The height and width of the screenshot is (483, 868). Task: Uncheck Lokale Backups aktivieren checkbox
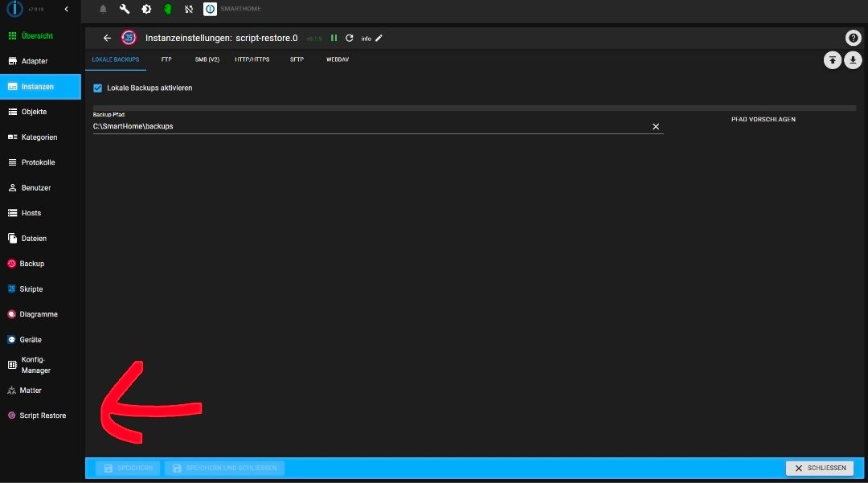[97, 88]
